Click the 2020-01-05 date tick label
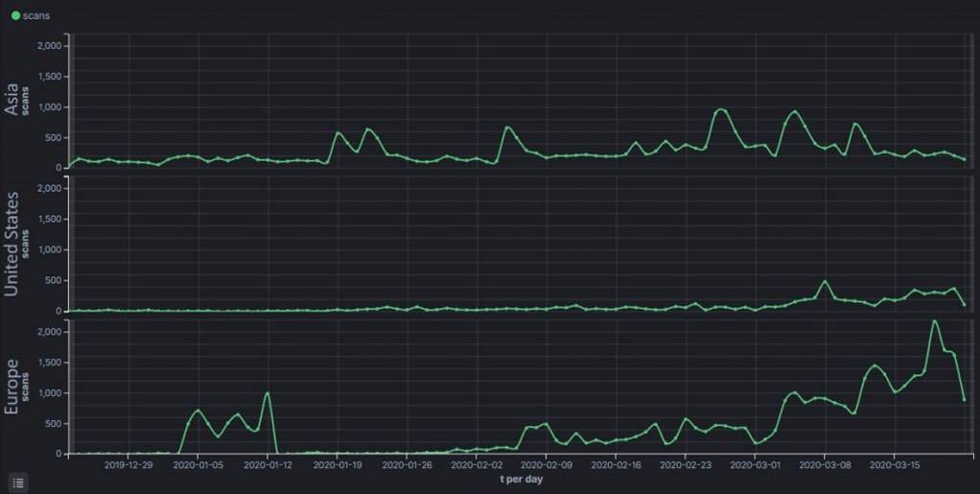980x494 pixels. pyautogui.click(x=198, y=464)
